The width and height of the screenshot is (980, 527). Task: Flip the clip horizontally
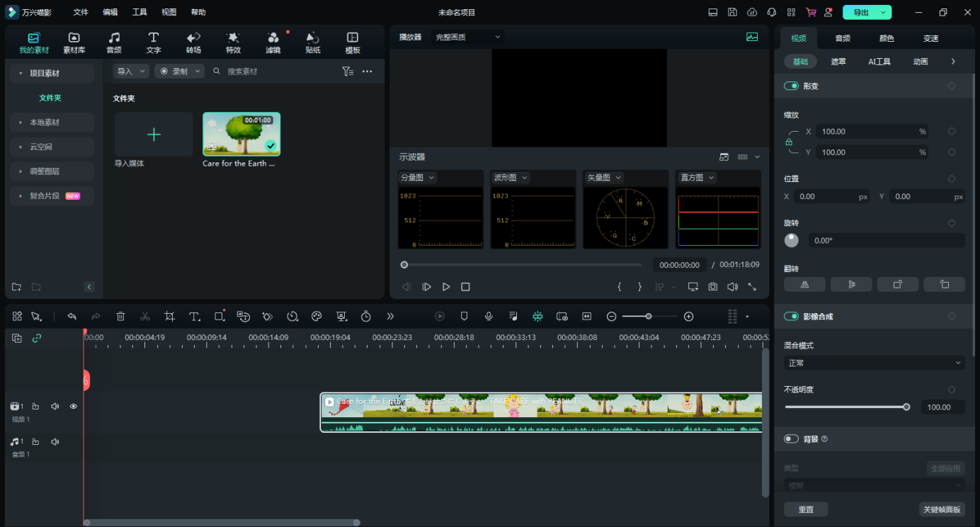(804, 284)
